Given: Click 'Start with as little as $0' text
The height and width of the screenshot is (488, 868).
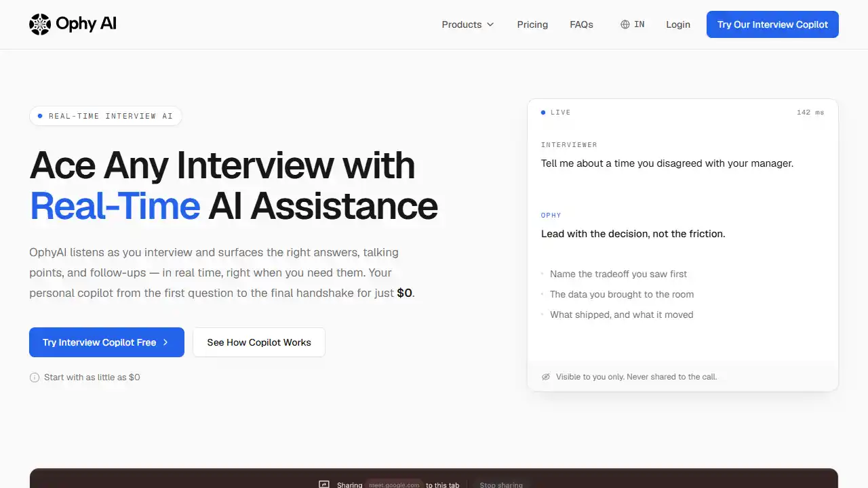Looking at the screenshot, I should (92, 378).
